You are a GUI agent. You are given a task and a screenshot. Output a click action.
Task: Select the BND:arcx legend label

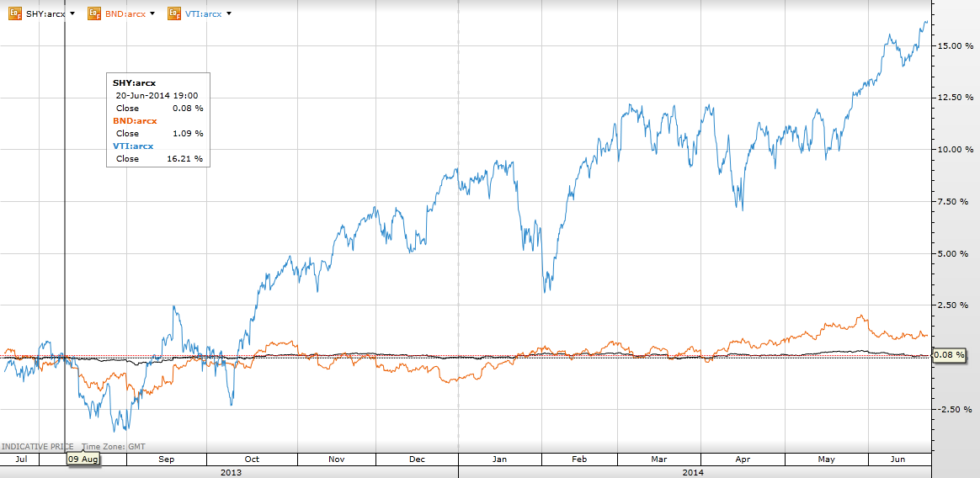pyautogui.click(x=125, y=13)
